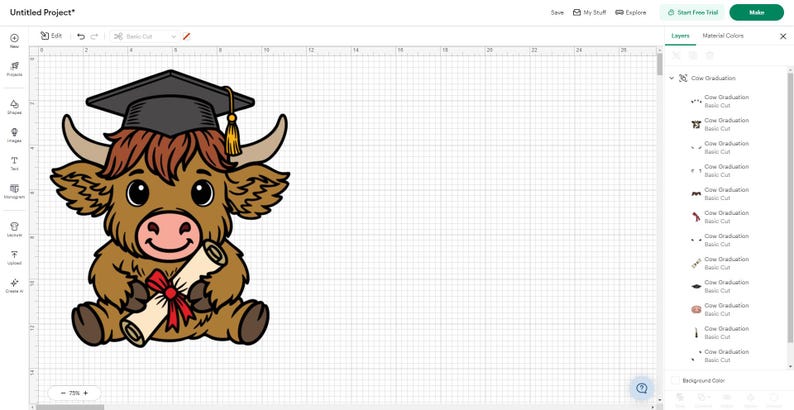Image resolution: width=794 pixels, height=410 pixels.
Task: Click the Layers list scroll-down arrow
Action: pyautogui.click(x=790, y=366)
